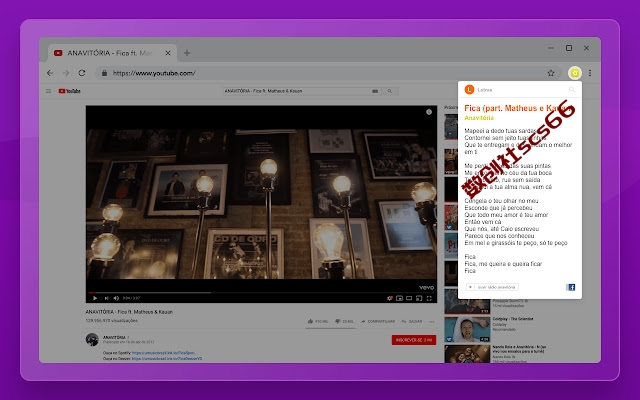Click the YouTube search magnifier button
This screenshot has width=640, height=400.
pos(390,91)
